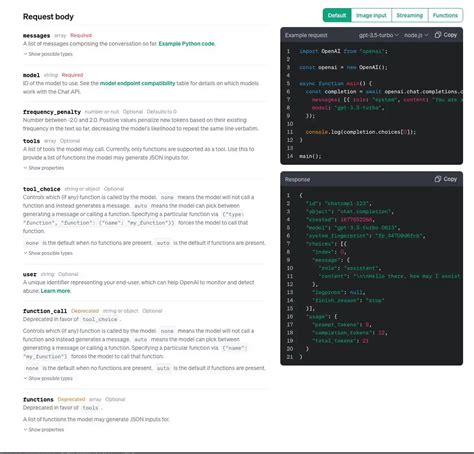This screenshot has width=474, height=454.
Task: Click the Request body heading
Action: tap(48, 17)
